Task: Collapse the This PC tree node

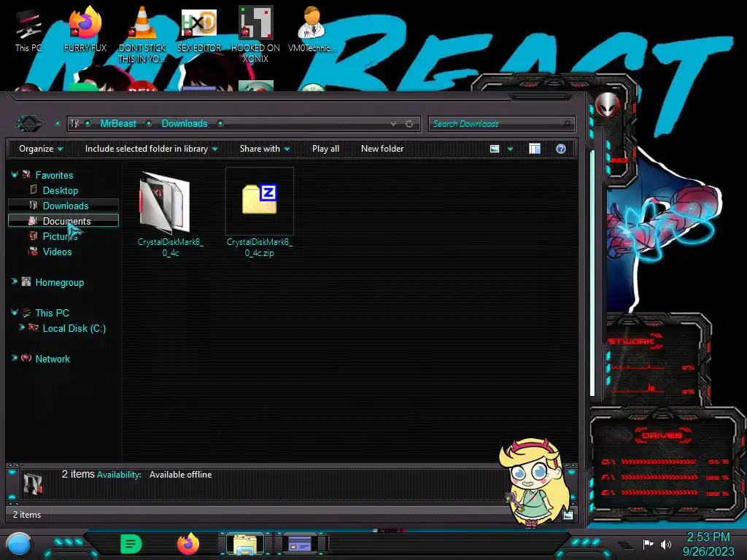Action: (15, 312)
